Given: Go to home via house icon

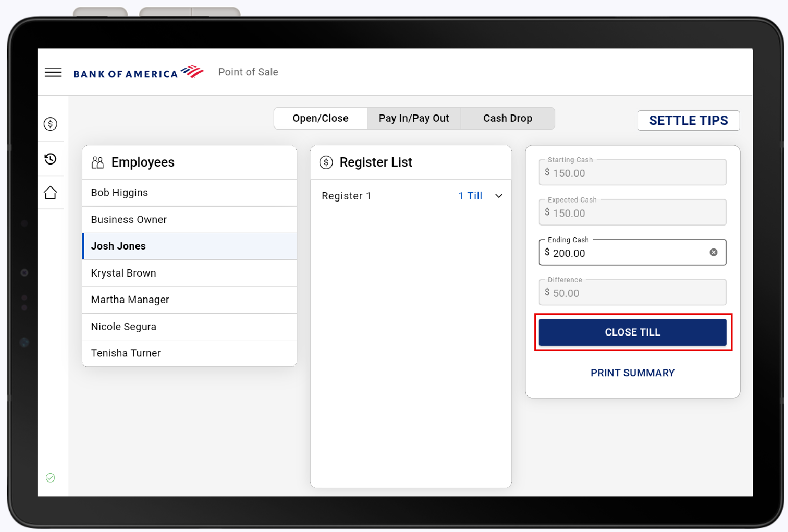Looking at the screenshot, I should click(x=51, y=193).
